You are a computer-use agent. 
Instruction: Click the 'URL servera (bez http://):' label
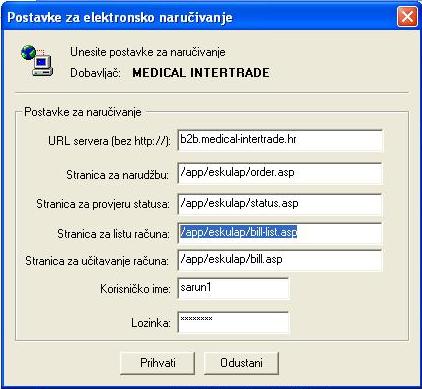pyautogui.click(x=109, y=141)
